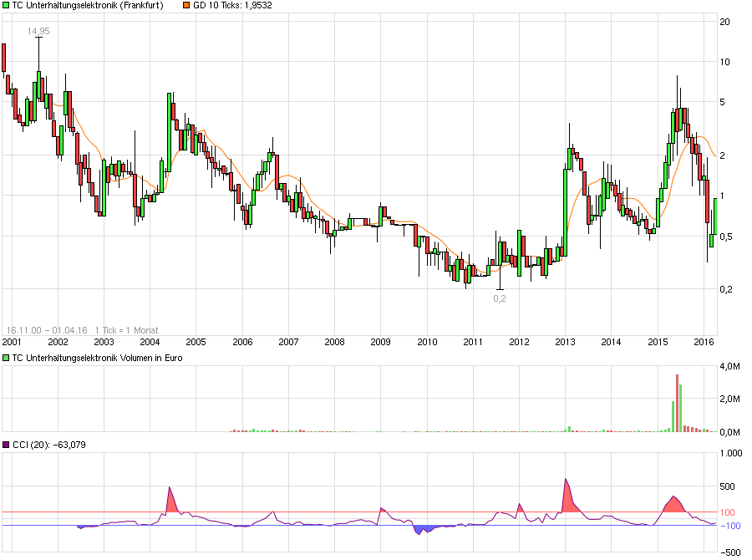Click the 2006 year label on time axis
Screen dimensions: 752x560
242,342
